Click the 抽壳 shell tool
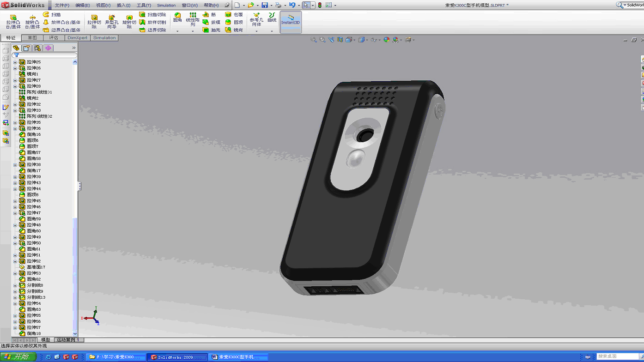 pos(212,30)
